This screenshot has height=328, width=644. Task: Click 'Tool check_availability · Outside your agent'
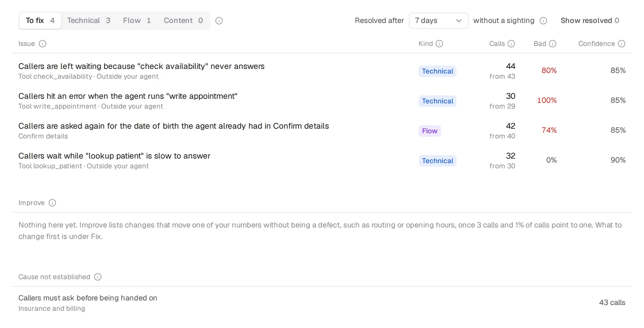pos(88,77)
